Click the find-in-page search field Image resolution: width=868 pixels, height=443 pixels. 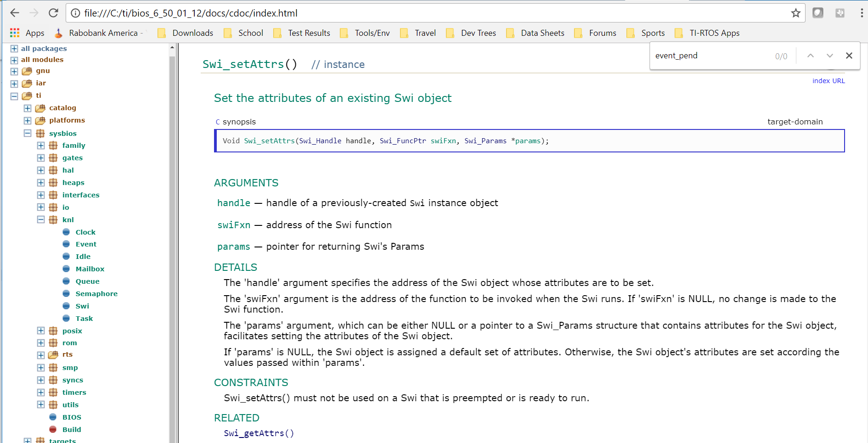coord(712,56)
